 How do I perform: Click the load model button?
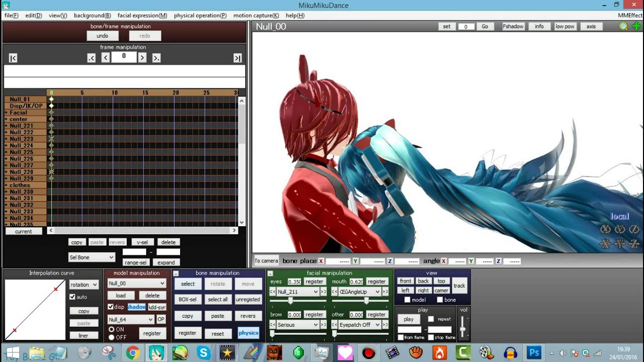pos(121,296)
